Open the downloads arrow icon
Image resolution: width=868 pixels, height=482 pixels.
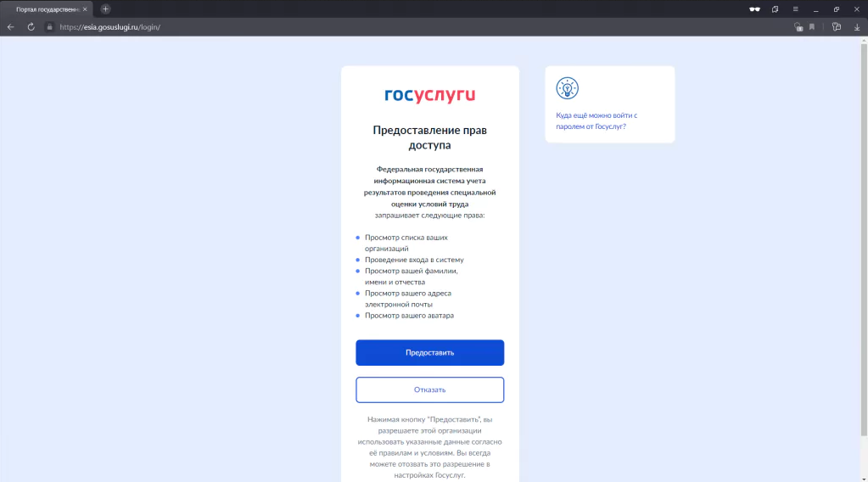pyautogui.click(x=857, y=27)
